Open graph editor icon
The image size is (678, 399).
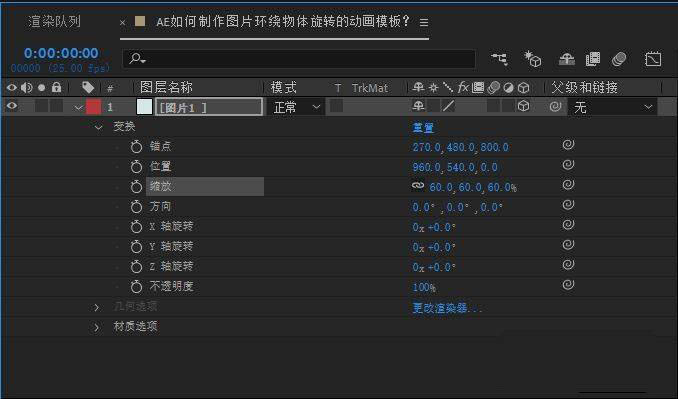pyautogui.click(x=653, y=59)
